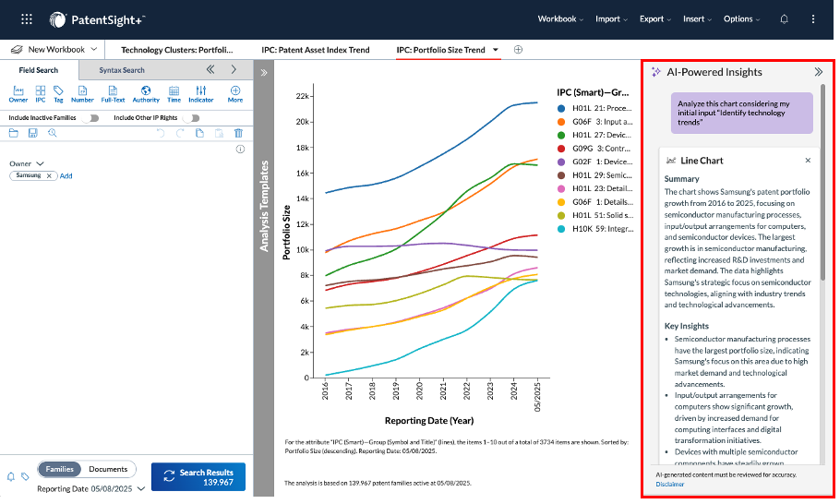Open saved search folder icon

coord(14,133)
